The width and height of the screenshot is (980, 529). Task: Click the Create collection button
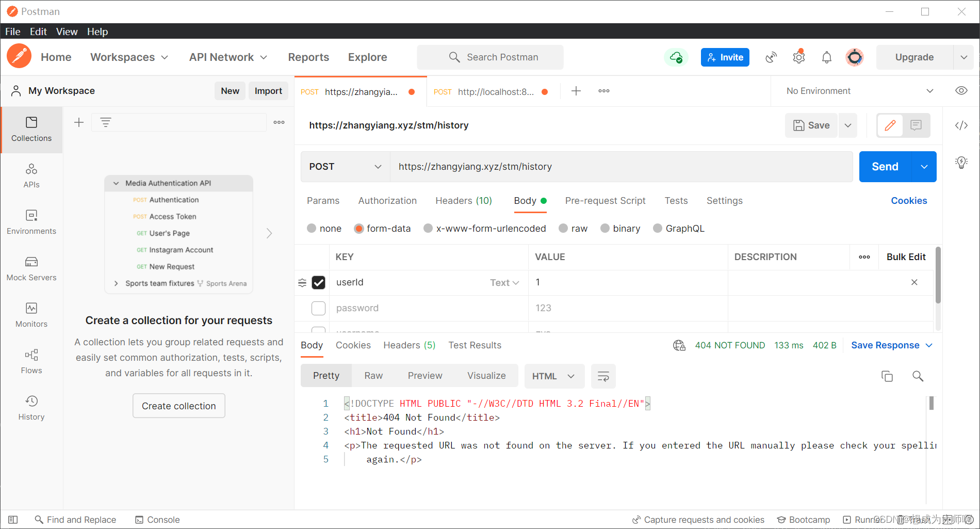[179, 406]
